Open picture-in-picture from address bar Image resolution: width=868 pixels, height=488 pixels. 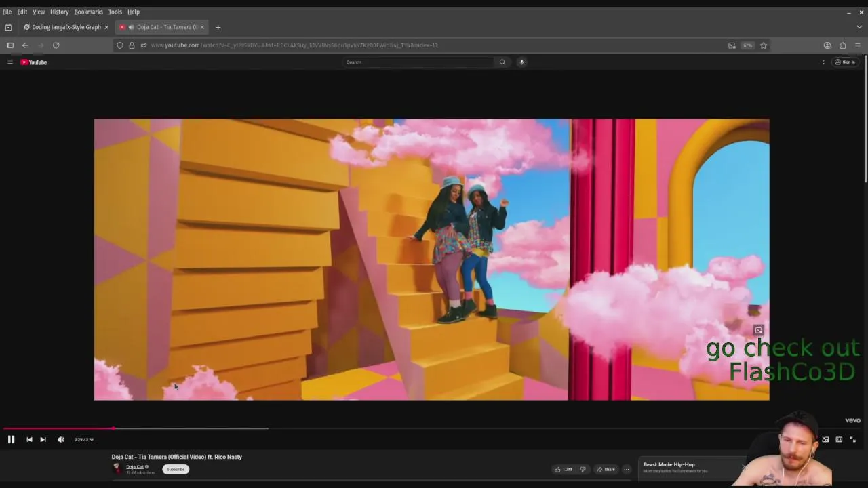pyautogui.click(x=732, y=45)
